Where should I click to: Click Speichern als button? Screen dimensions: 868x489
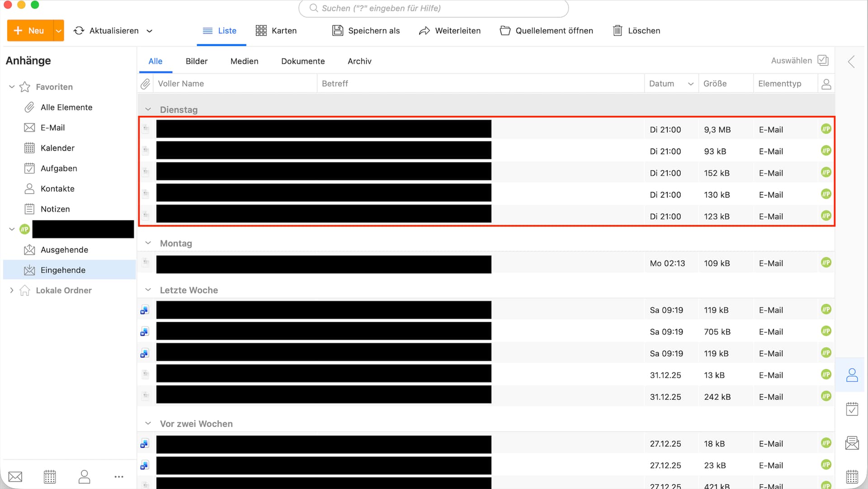click(x=366, y=31)
